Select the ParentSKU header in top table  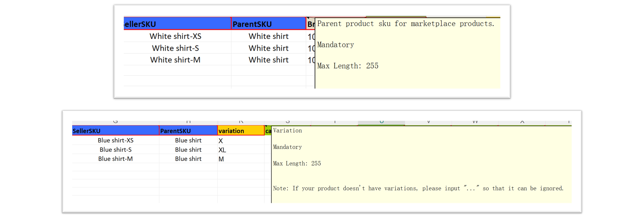(268, 24)
